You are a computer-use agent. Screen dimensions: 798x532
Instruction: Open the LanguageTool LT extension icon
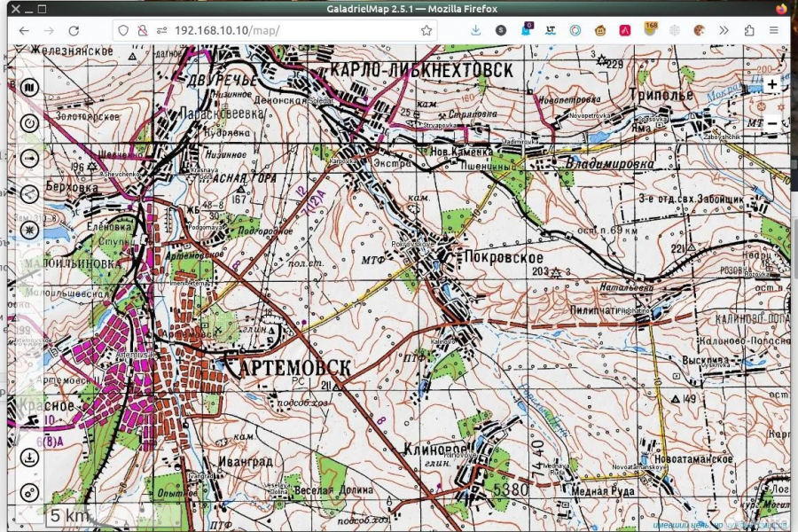(550, 30)
